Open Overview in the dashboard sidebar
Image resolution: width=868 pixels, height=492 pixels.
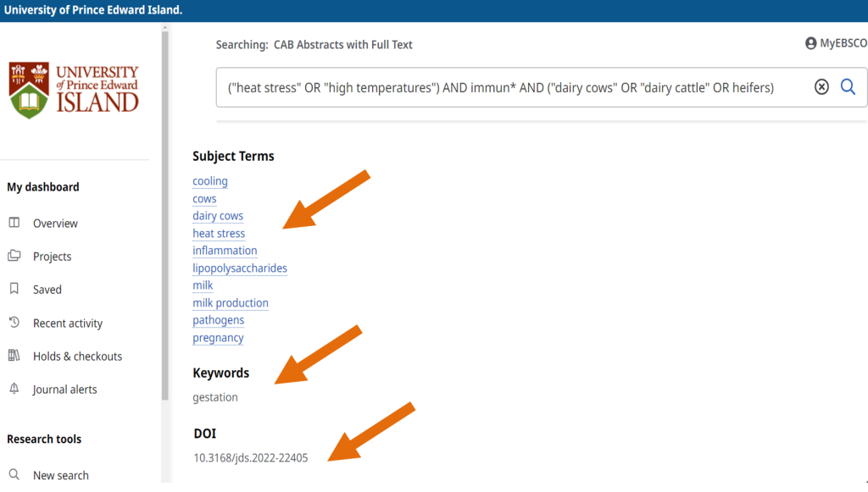coord(55,224)
